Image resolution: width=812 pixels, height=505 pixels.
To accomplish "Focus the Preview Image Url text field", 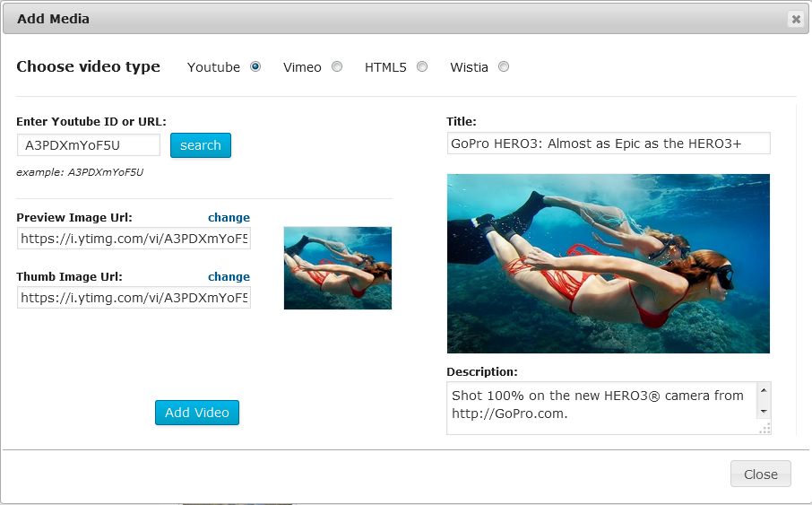I will tap(134, 239).
